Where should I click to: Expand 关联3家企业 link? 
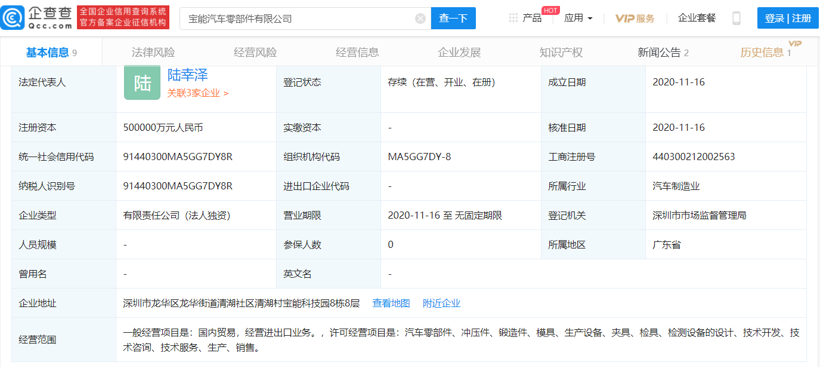pos(198,93)
